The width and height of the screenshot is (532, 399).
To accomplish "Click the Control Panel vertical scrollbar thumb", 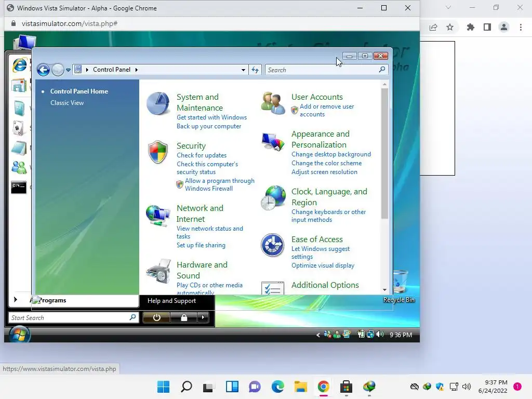I will pyautogui.click(x=384, y=153).
